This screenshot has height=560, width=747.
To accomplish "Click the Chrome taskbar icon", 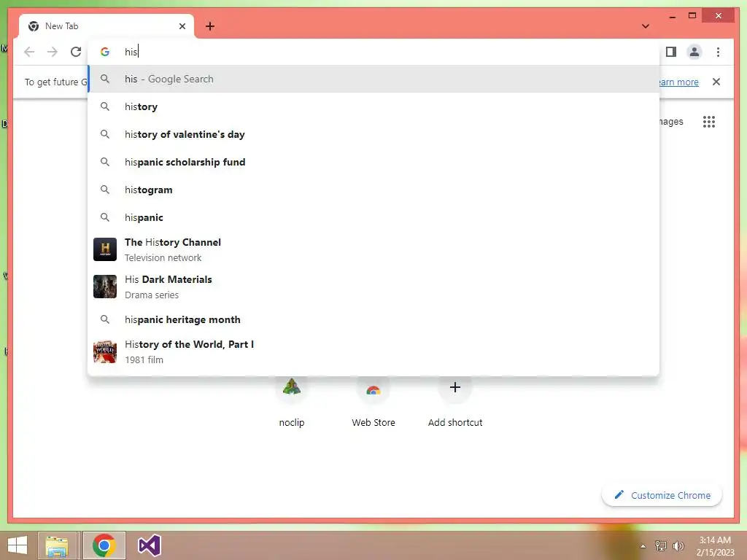I will point(104,545).
